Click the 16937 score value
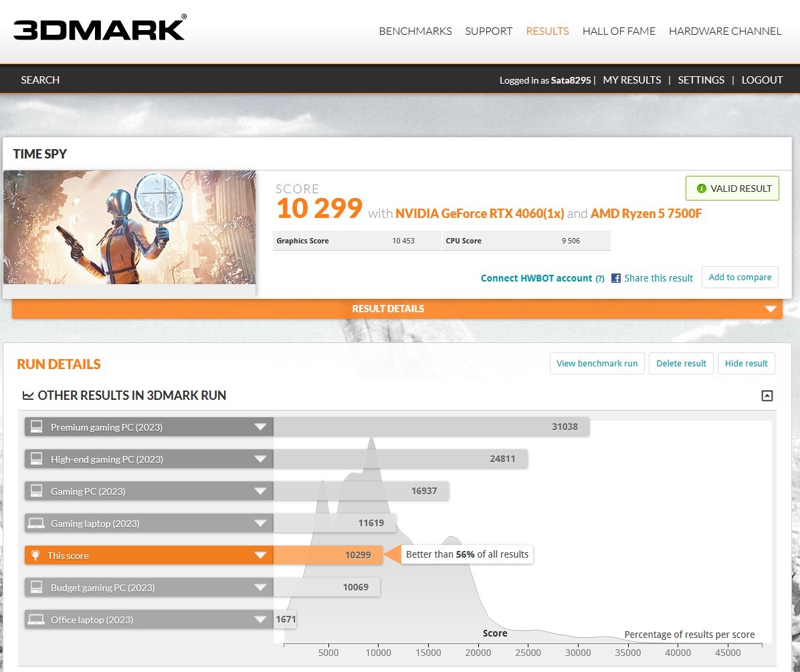Viewport: 800px width, 672px height. [x=424, y=491]
